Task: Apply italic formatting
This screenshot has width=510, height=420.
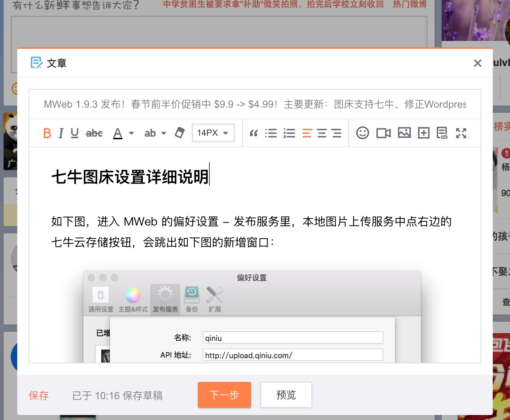Action: [x=61, y=133]
